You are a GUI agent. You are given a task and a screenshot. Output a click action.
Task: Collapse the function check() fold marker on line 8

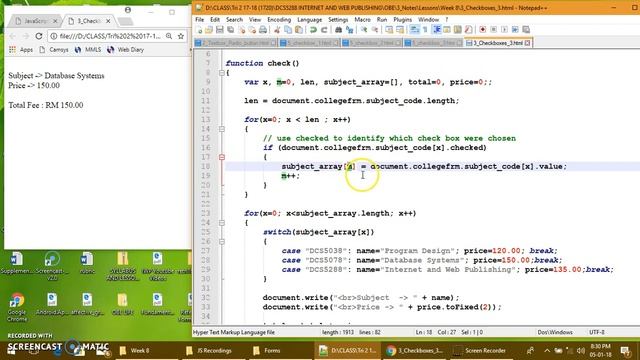222,73
